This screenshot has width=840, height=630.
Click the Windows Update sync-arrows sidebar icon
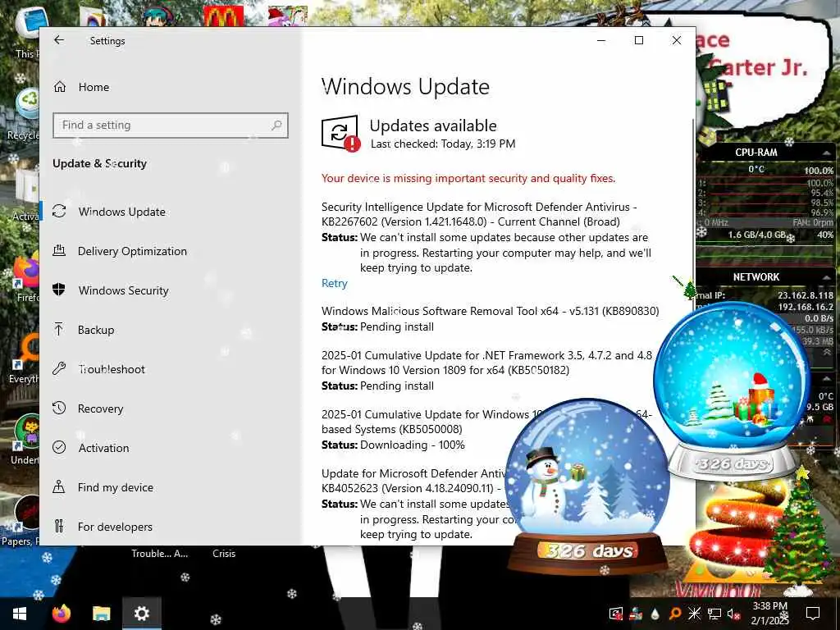click(59, 211)
